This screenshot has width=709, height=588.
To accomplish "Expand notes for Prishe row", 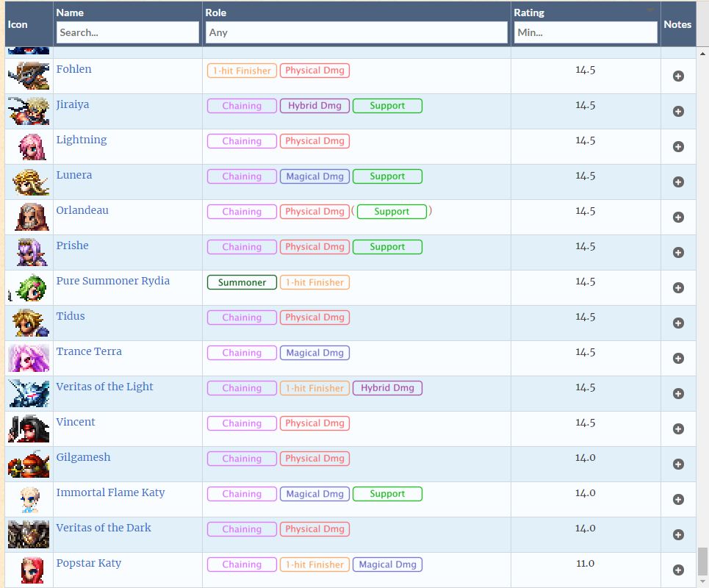I will coord(678,252).
